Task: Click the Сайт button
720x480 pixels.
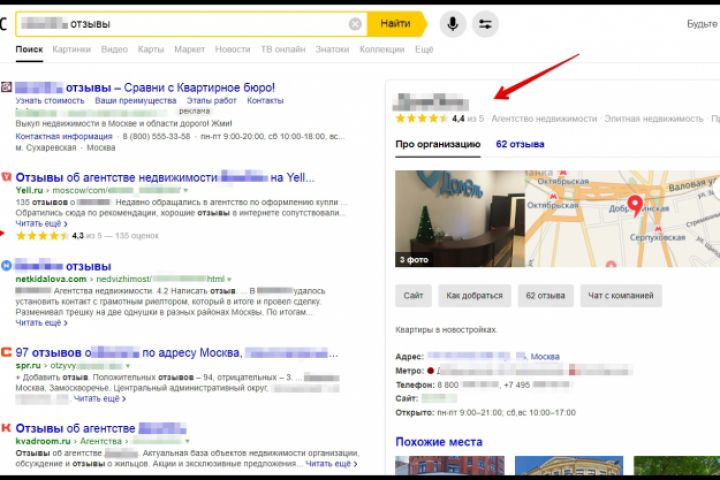Action: (x=413, y=295)
